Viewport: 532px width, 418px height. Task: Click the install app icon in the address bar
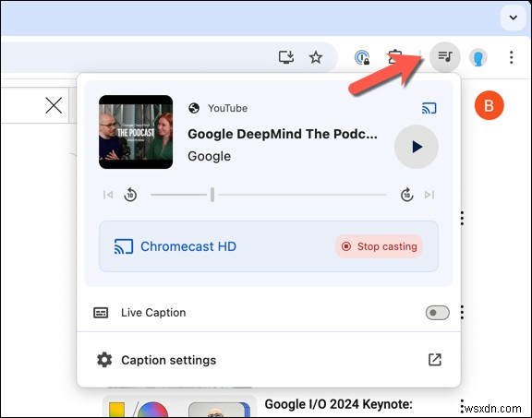[286, 57]
